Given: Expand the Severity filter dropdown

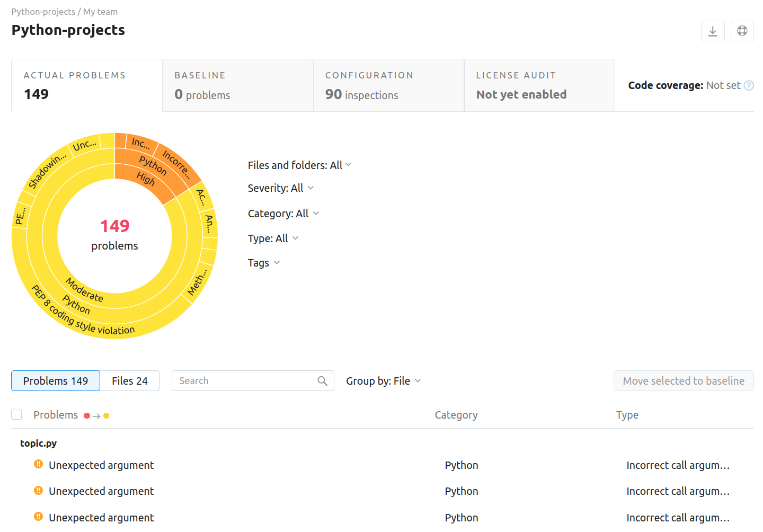Looking at the screenshot, I should (281, 188).
